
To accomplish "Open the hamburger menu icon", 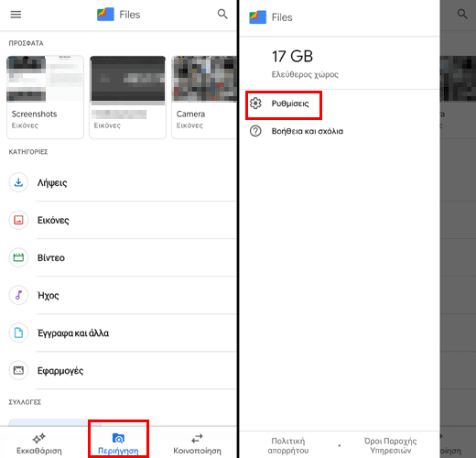I will (16, 15).
